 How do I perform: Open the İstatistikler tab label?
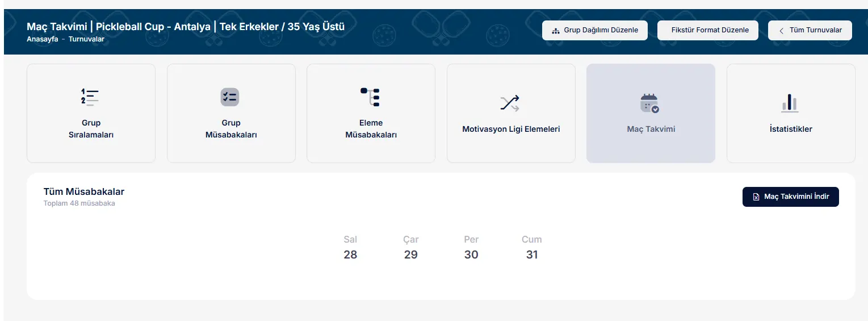coord(790,129)
